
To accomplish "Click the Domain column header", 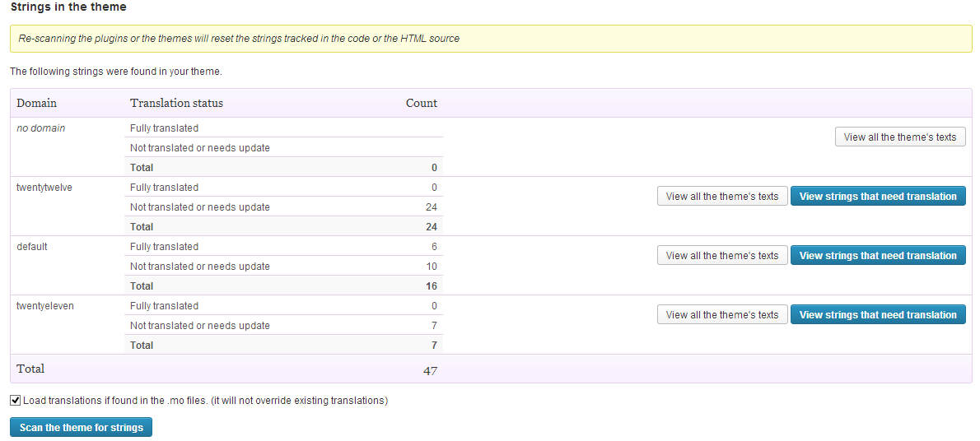I will (37, 103).
